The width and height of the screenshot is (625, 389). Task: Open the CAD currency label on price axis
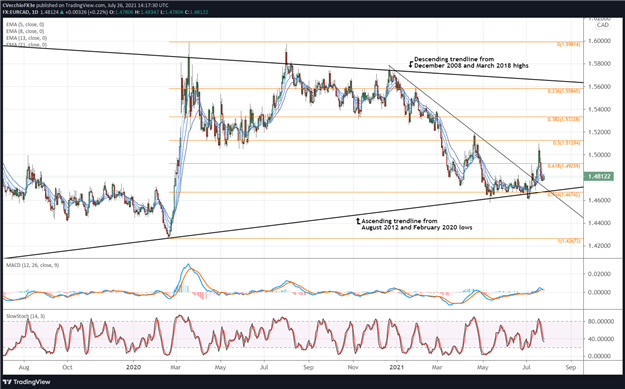tap(602, 25)
